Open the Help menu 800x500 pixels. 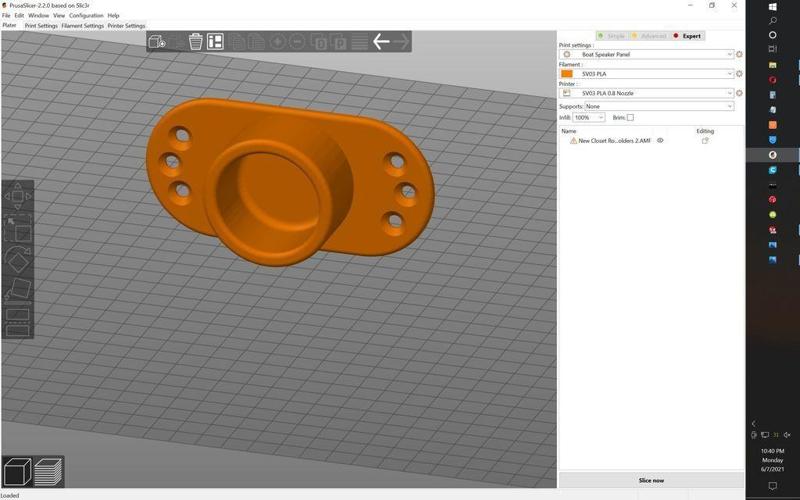(113, 16)
